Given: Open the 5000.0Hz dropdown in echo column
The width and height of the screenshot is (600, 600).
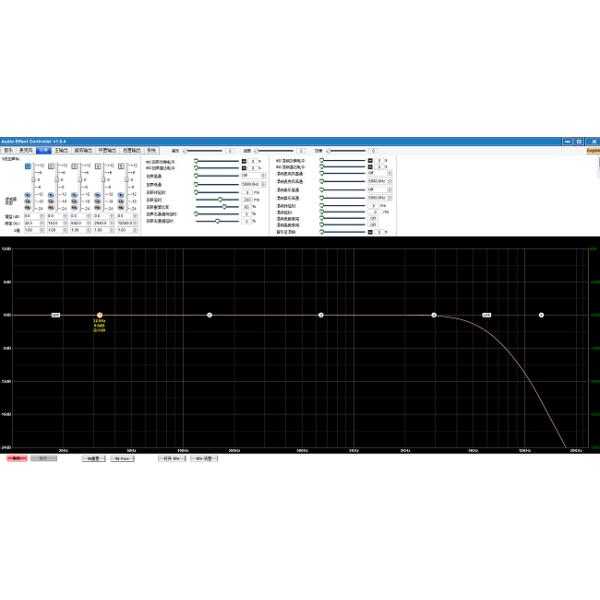Looking at the screenshot, I should click(251, 184).
